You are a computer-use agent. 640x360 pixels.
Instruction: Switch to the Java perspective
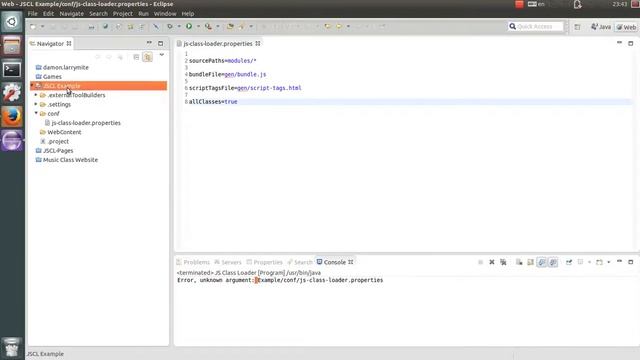601,27
